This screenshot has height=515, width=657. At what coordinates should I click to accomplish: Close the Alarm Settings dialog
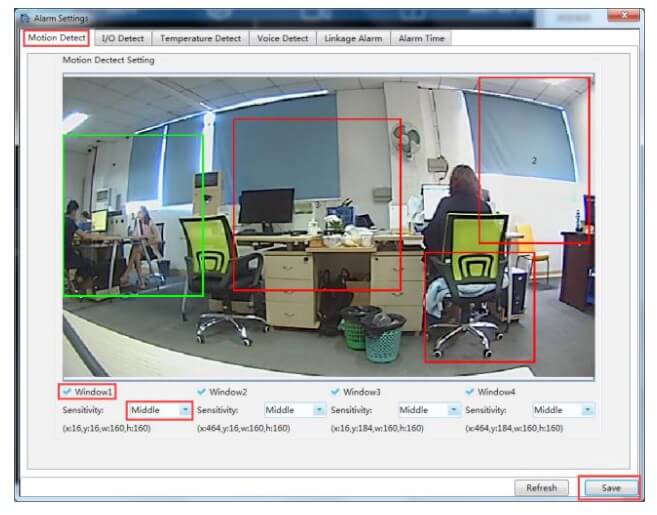pyautogui.click(x=623, y=16)
